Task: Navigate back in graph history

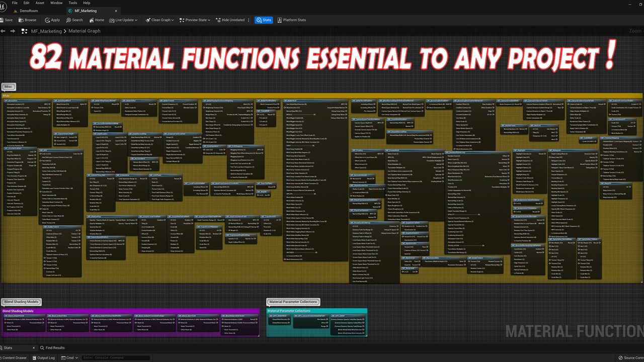Action: pos(3,31)
